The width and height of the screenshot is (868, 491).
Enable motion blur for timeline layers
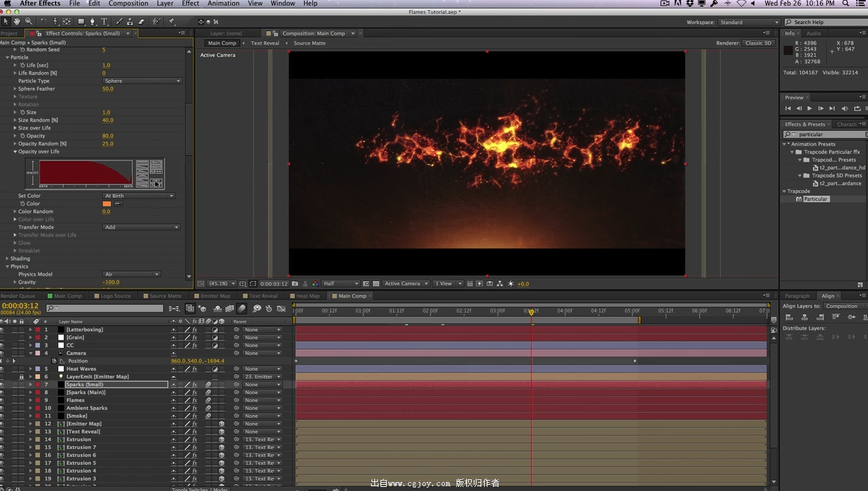(242, 309)
